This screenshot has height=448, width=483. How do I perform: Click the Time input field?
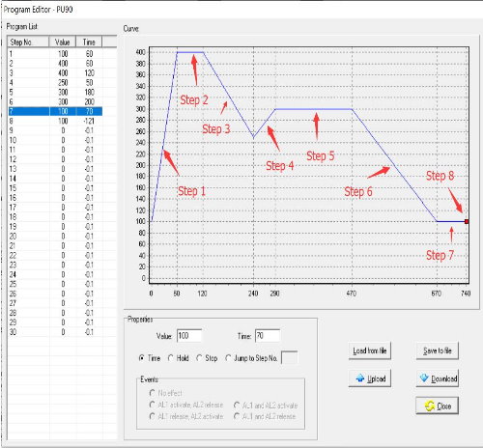pos(268,336)
